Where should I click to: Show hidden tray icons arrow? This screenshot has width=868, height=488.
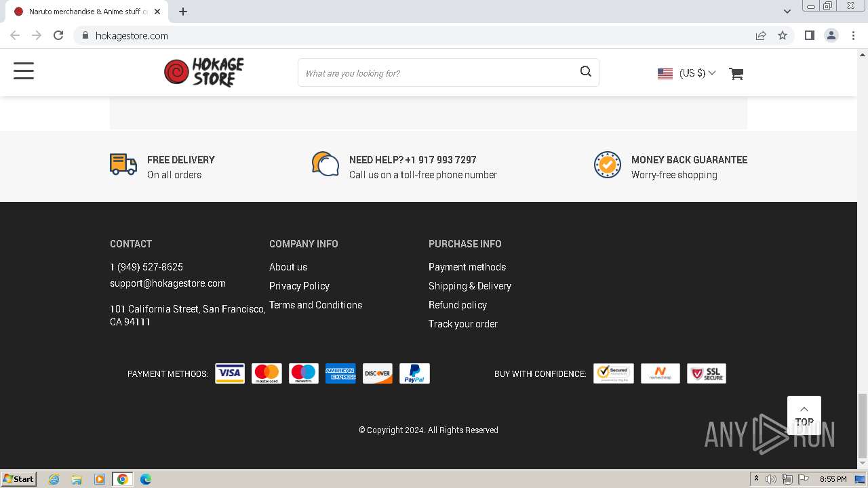pos(756,479)
